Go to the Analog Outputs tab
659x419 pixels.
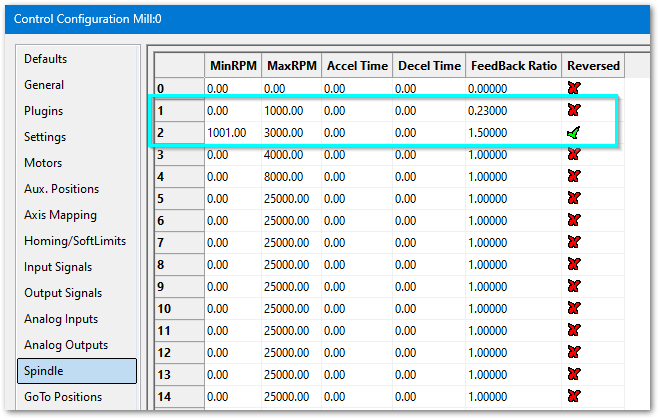(66, 345)
